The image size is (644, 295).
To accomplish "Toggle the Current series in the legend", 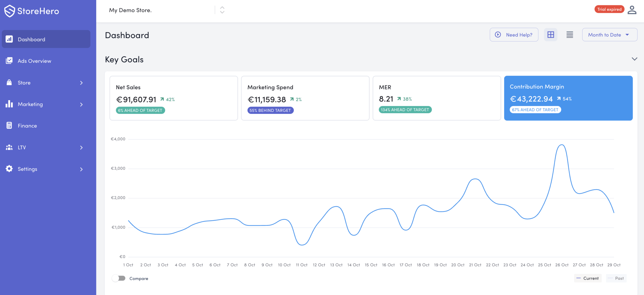I will pyautogui.click(x=588, y=278).
